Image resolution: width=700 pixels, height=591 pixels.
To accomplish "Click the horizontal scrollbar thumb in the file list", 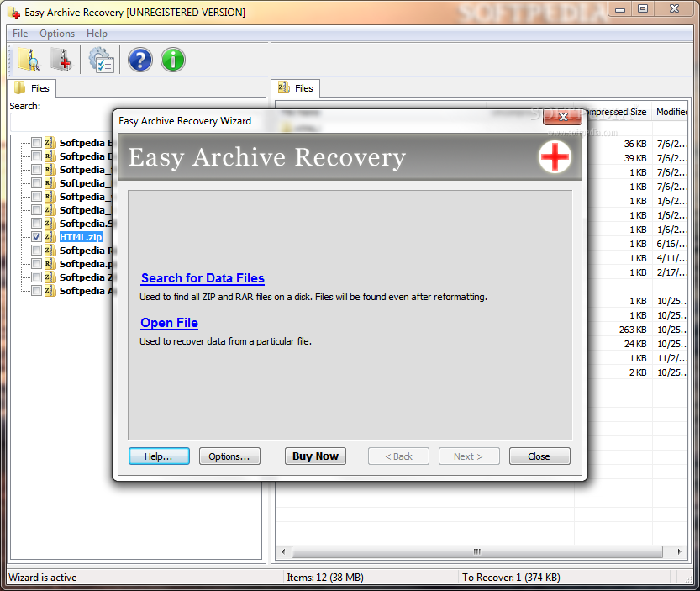I will (476, 551).
